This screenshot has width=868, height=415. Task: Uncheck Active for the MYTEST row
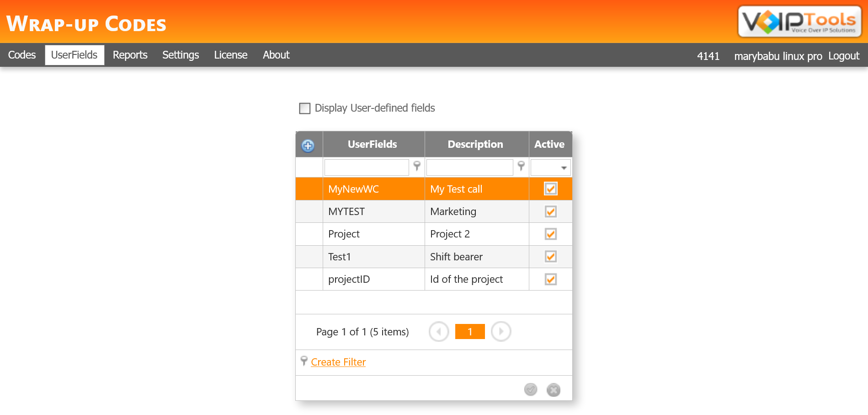550,211
